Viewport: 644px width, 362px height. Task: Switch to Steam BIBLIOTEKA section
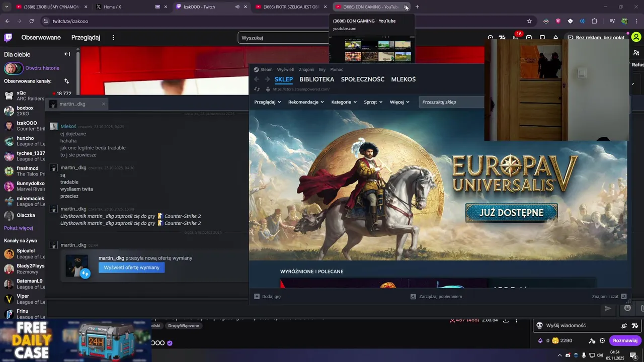[x=316, y=79]
